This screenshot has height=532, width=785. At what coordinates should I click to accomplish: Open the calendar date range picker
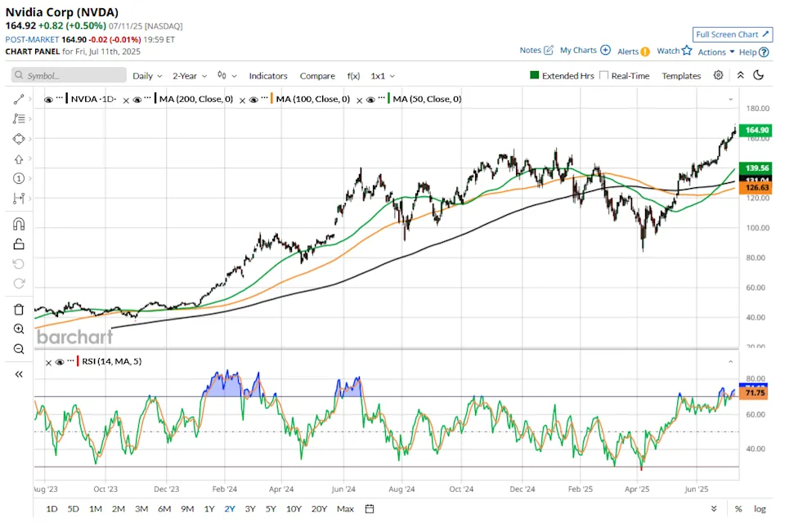[x=370, y=509]
